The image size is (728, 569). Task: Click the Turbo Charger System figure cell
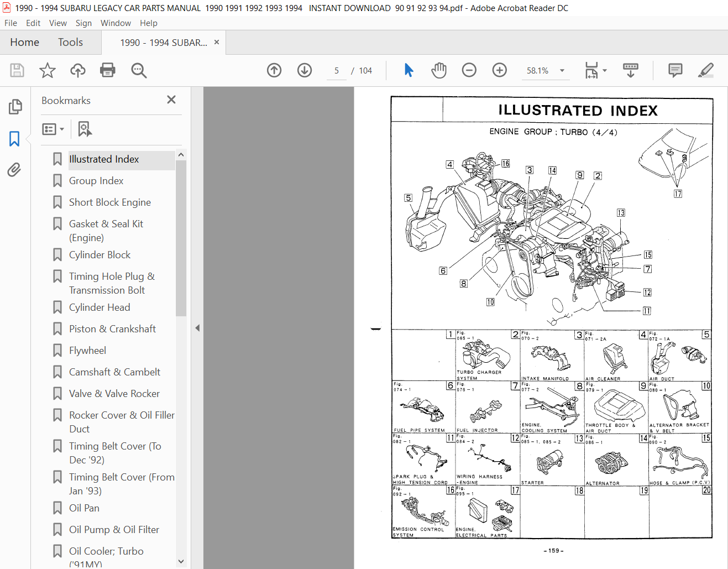tap(488, 356)
